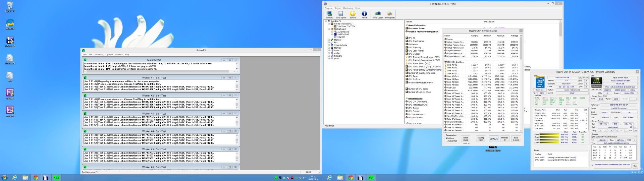Open the Program menu in HWiNFO64
The height and width of the screenshot is (181, 644).
(x=328, y=8)
